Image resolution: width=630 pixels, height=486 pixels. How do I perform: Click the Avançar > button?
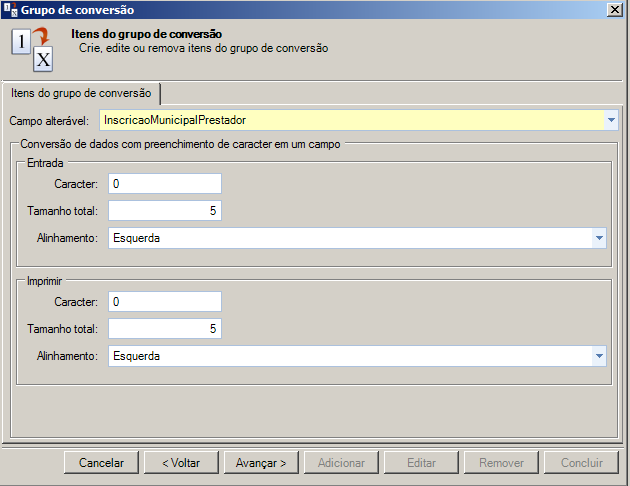[261, 463]
